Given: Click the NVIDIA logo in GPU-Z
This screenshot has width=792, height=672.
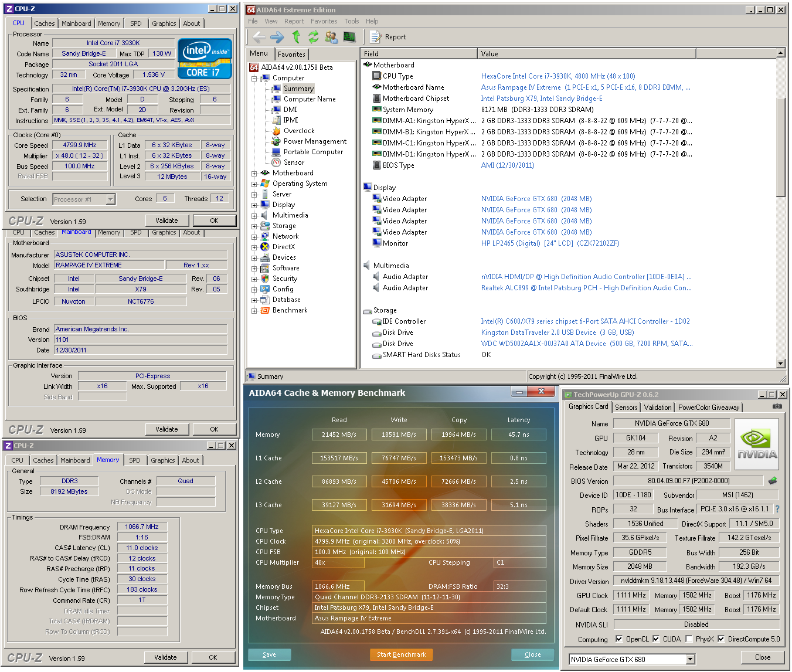Looking at the screenshot, I should click(757, 444).
